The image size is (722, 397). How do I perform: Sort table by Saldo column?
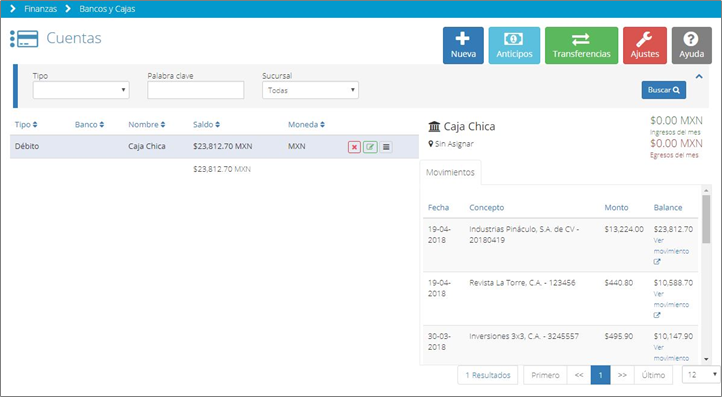(206, 124)
